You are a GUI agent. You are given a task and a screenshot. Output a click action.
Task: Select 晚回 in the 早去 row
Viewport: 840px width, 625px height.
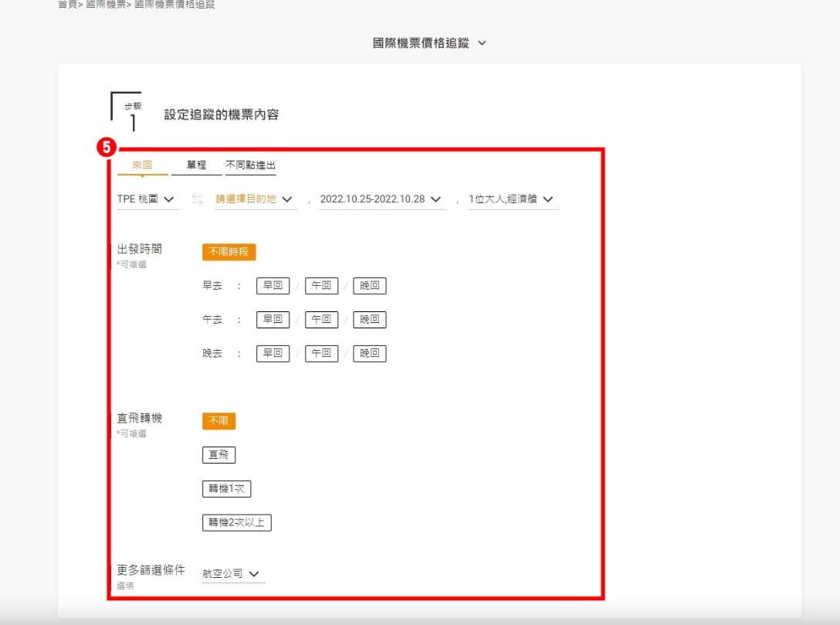pyautogui.click(x=370, y=286)
